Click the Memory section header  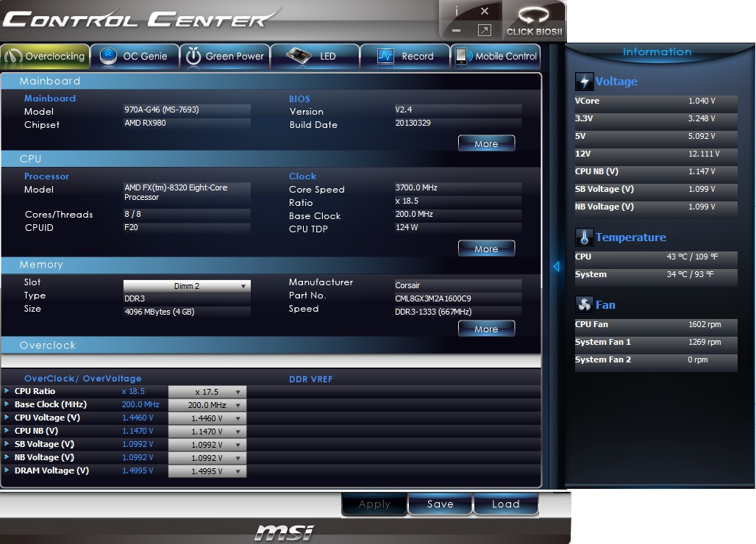pyautogui.click(x=271, y=265)
